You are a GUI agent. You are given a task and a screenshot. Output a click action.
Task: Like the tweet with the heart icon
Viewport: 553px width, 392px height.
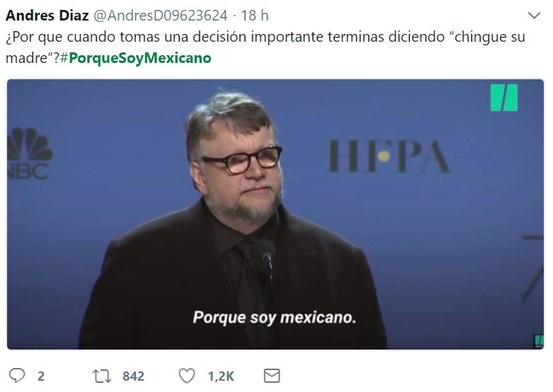tap(187, 376)
